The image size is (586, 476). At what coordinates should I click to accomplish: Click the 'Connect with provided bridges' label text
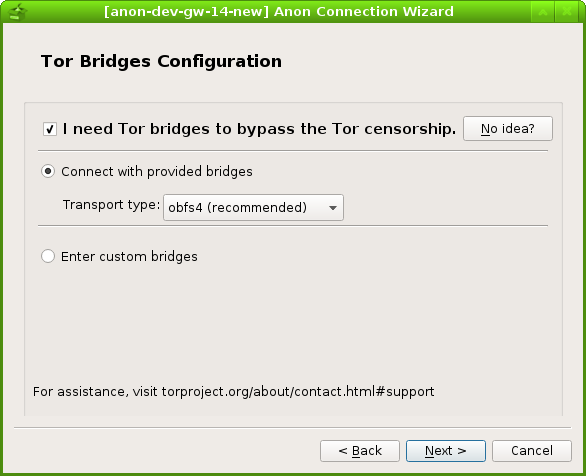click(x=157, y=171)
